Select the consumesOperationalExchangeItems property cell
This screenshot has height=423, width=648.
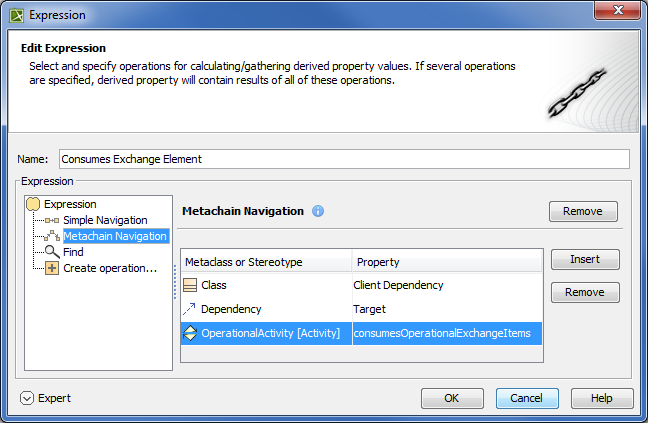coord(446,333)
